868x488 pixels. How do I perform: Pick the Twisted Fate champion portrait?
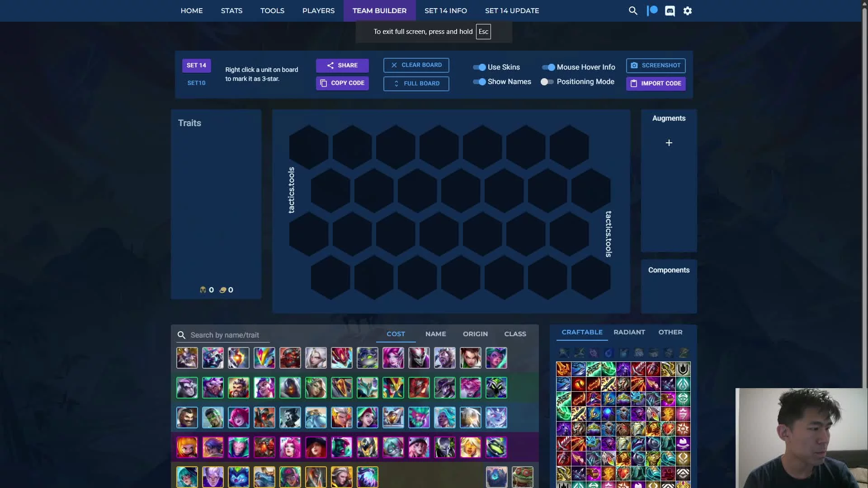445,388
